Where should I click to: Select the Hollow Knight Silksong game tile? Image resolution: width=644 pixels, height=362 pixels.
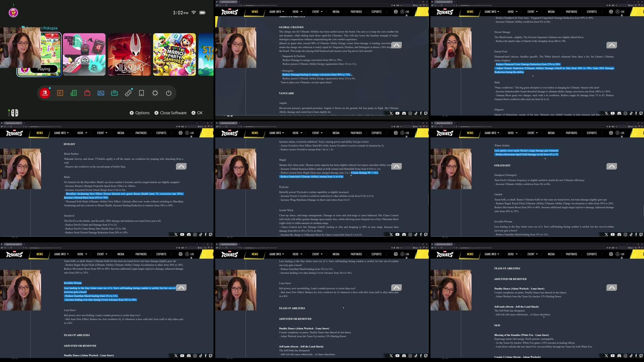point(129,54)
